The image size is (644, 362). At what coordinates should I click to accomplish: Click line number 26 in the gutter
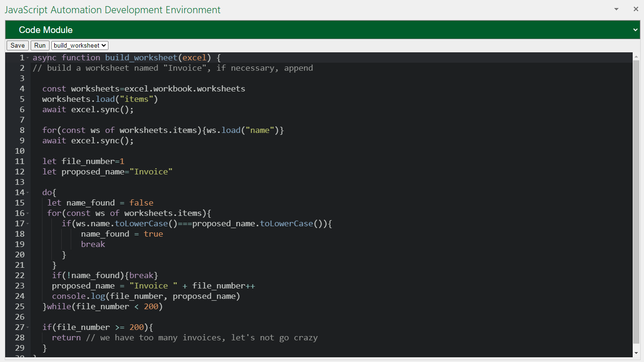[x=19, y=317]
